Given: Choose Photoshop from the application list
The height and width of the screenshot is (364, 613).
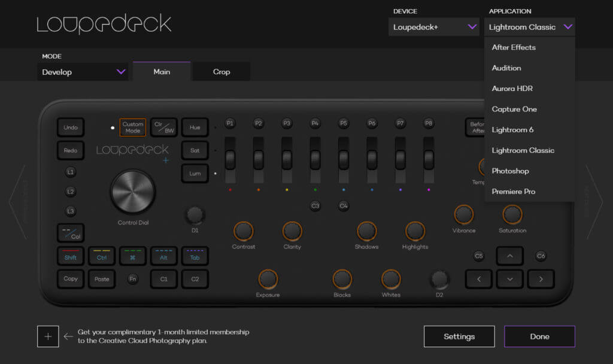Looking at the screenshot, I should coord(510,171).
